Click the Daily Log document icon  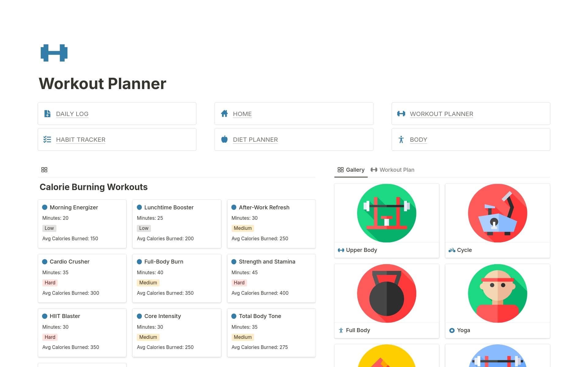click(x=47, y=114)
